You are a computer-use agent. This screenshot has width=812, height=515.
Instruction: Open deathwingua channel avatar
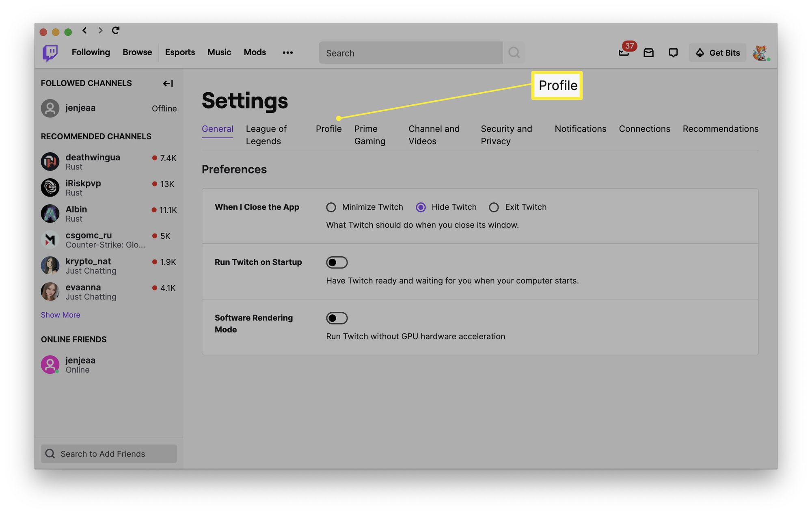coord(50,162)
